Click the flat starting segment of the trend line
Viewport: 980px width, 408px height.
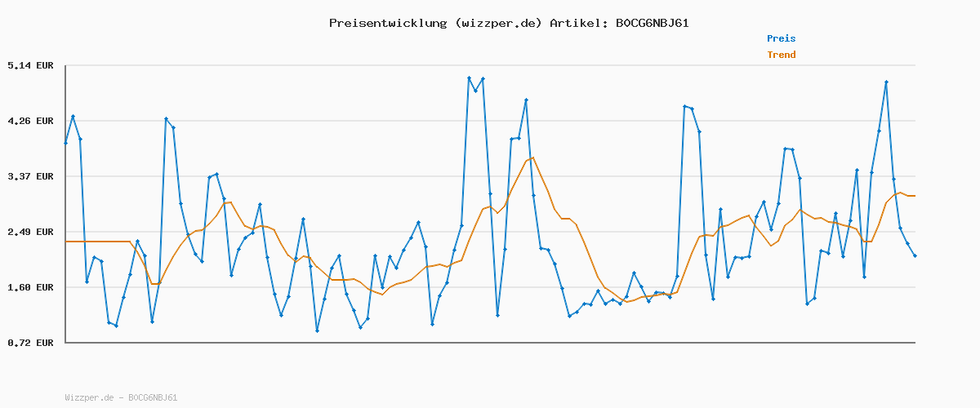pyautogui.click(x=98, y=242)
